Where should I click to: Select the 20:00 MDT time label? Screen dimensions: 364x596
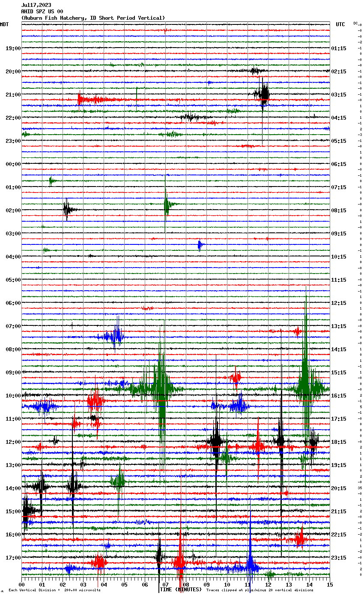pyautogui.click(x=13, y=72)
